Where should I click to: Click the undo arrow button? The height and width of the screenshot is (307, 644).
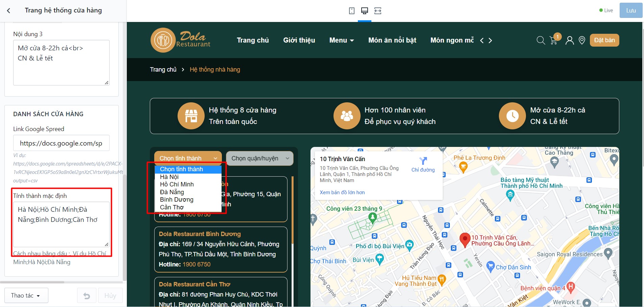[87, 296]
